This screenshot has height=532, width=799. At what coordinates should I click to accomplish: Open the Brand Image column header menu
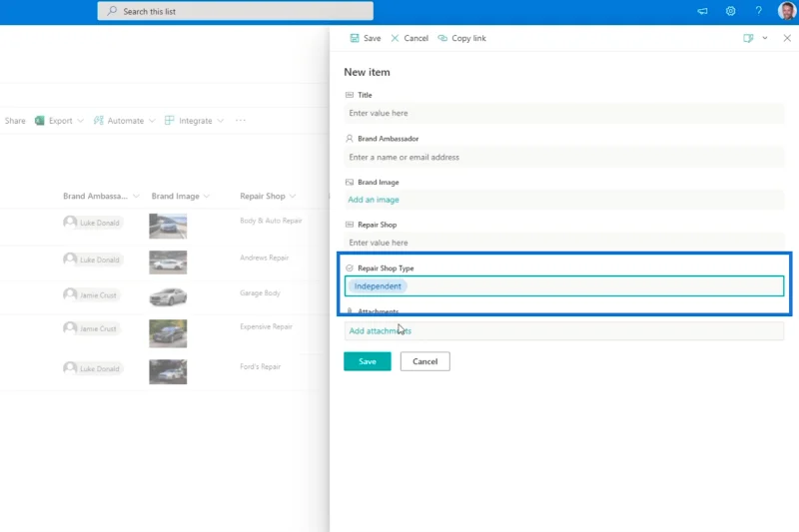point(181,196)
